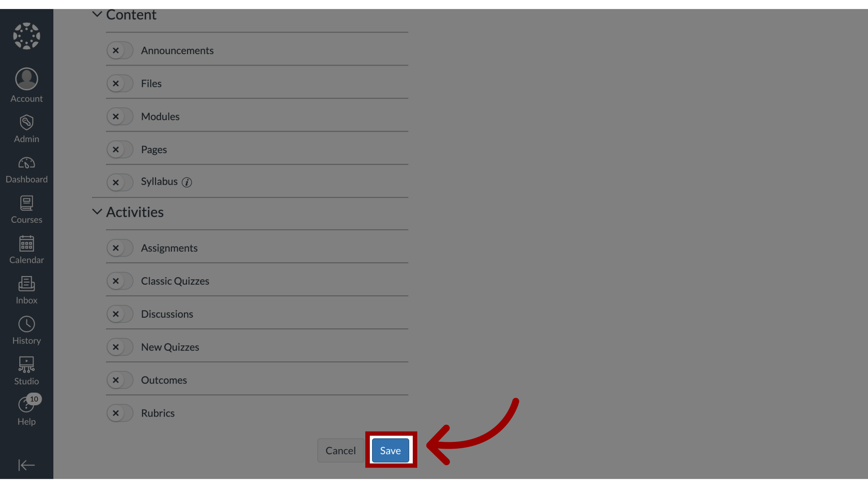Click Save to confirm settings

coord(390,450)
